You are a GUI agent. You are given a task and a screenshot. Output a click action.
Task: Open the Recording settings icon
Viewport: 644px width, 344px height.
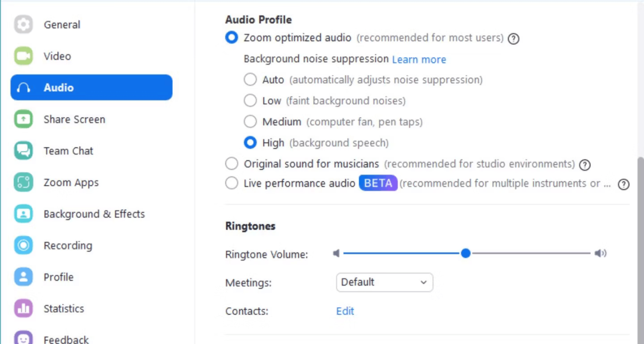tap(23, 245)
